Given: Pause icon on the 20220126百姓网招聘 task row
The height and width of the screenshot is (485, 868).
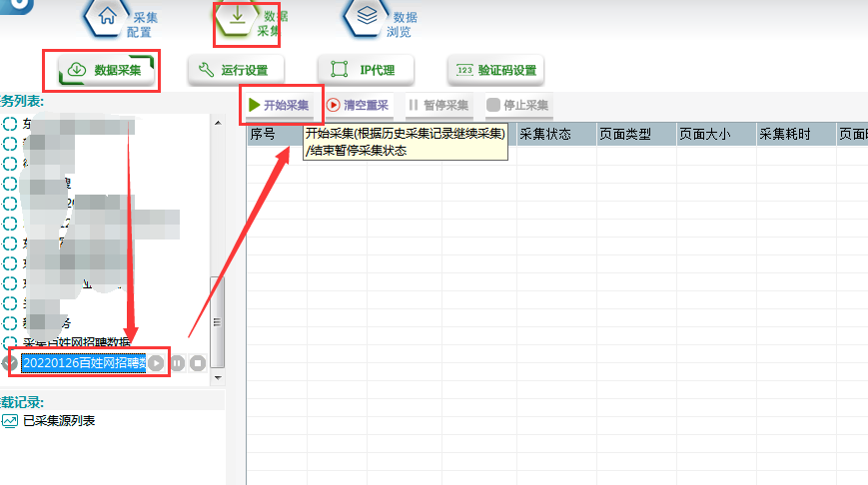Looking at the screenshot, I should tap(177, 363).
